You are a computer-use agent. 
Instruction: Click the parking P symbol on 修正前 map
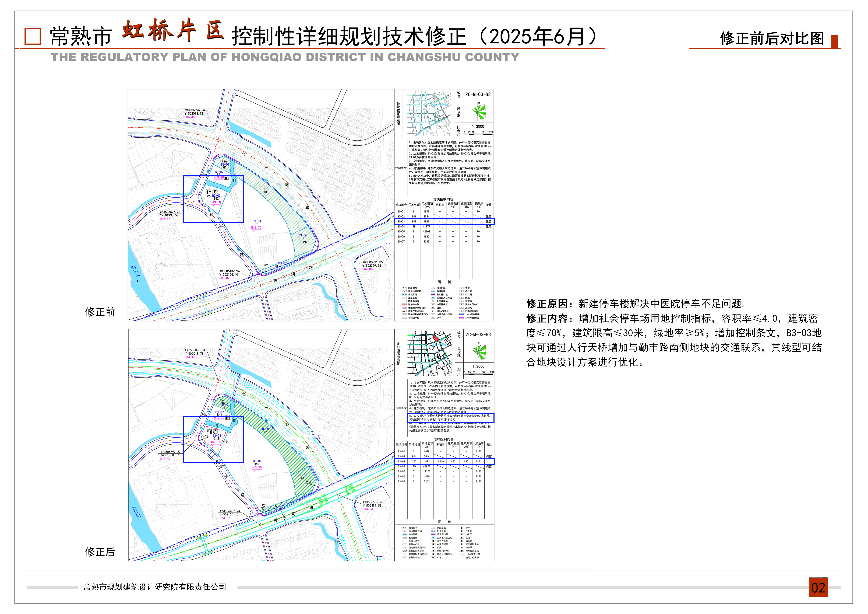click(215, 192)
